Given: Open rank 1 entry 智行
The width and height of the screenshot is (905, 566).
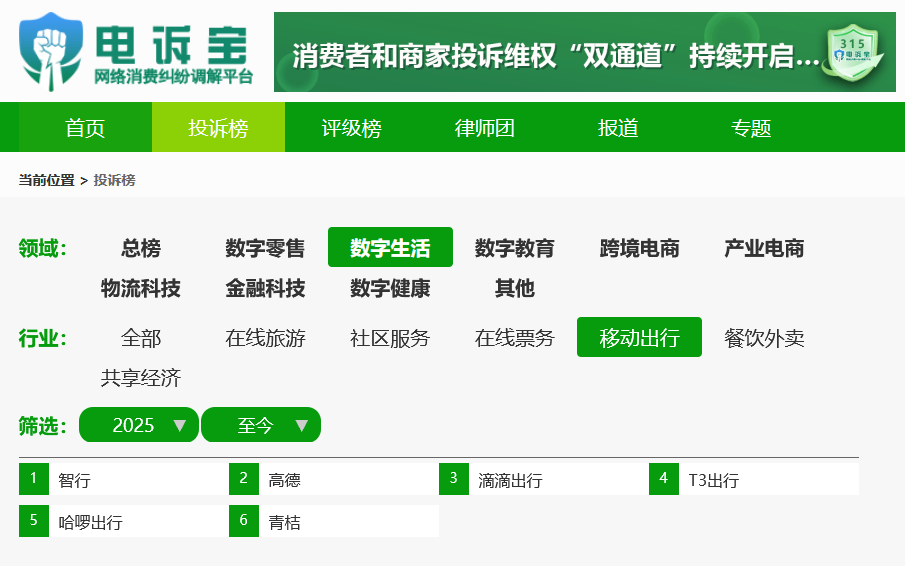Looking at the screenshot, I should (124, 479).
